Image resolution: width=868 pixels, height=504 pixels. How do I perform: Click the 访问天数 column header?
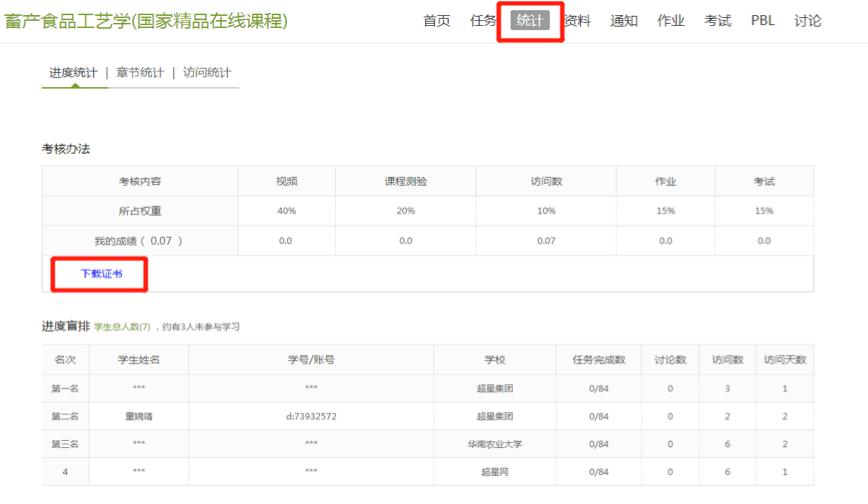[x=785, y=360]
